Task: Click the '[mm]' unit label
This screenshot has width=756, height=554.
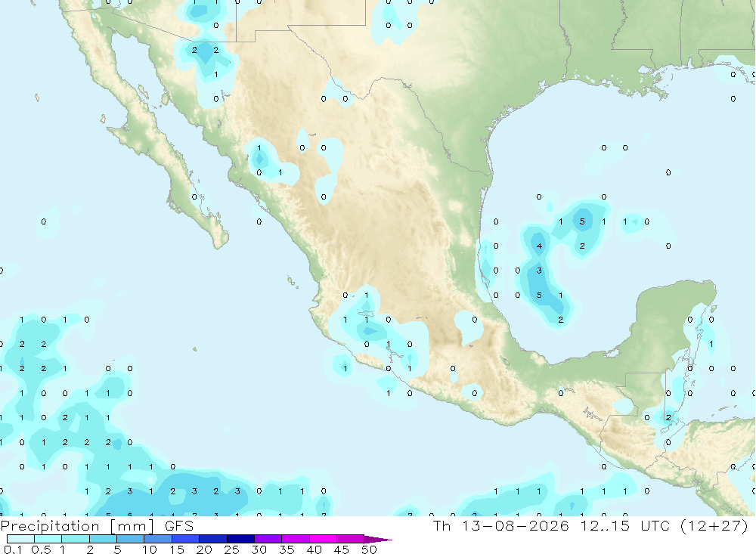Action: point(132,526)
